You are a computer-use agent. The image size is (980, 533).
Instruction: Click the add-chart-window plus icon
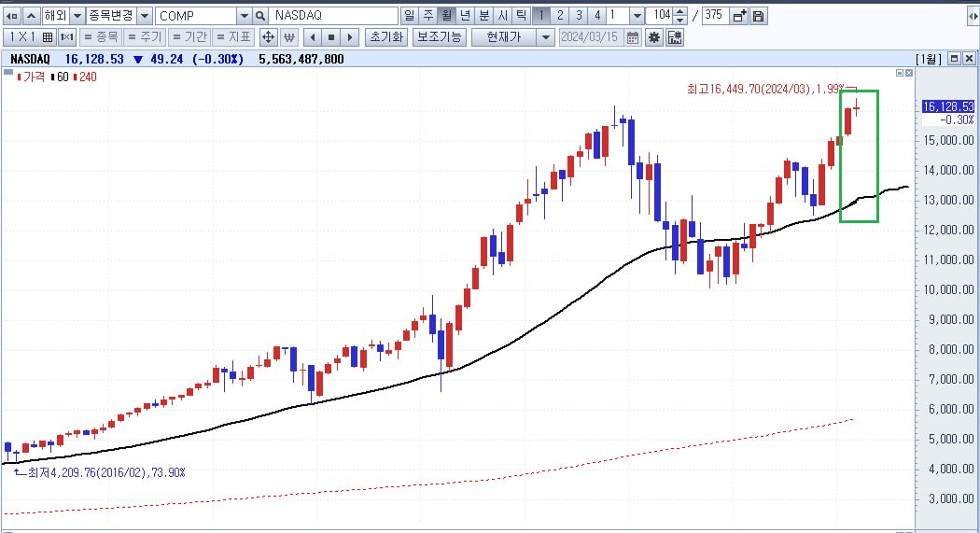point(739,16)
